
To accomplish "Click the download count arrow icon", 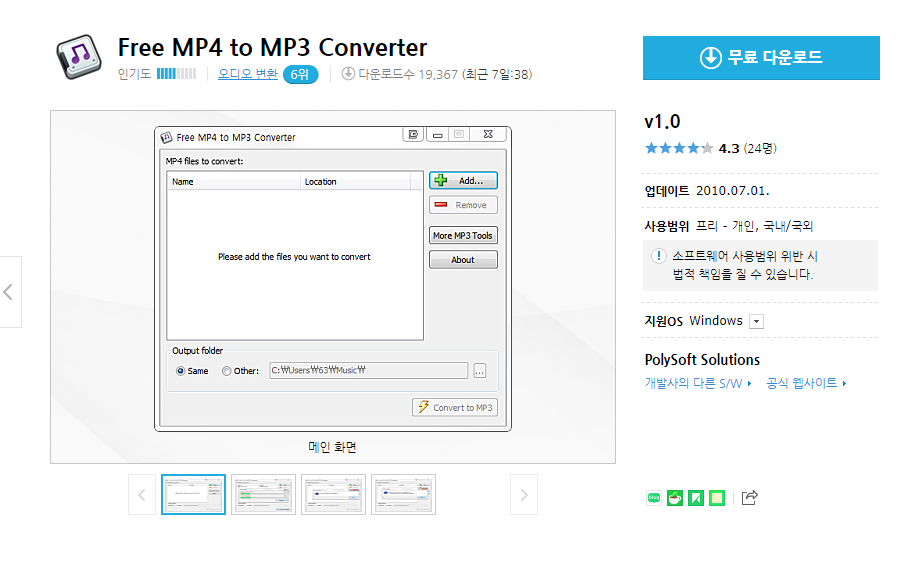I will 348,74.
